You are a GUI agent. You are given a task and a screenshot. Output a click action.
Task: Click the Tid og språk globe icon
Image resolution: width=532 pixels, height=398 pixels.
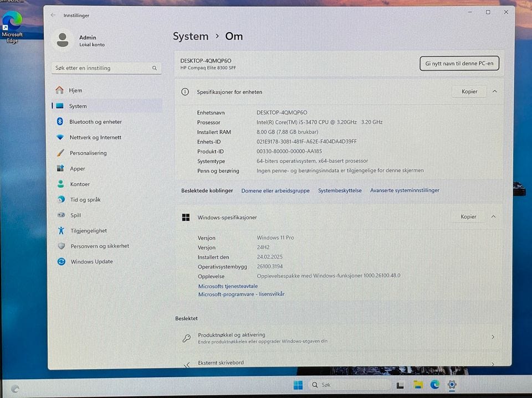(x=61, y=199)
